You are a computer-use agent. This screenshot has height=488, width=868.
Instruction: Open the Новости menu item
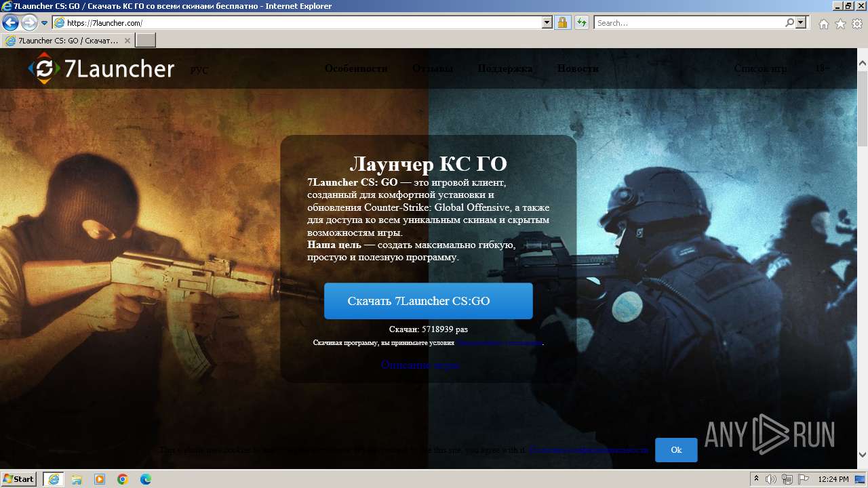[578, 68]
